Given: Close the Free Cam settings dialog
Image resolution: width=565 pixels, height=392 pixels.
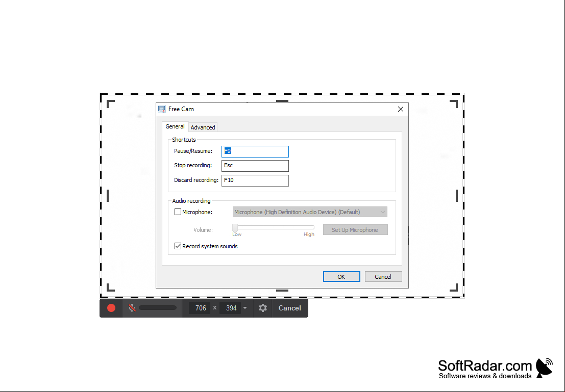Looking at the screenshot, I should [400, 109].
